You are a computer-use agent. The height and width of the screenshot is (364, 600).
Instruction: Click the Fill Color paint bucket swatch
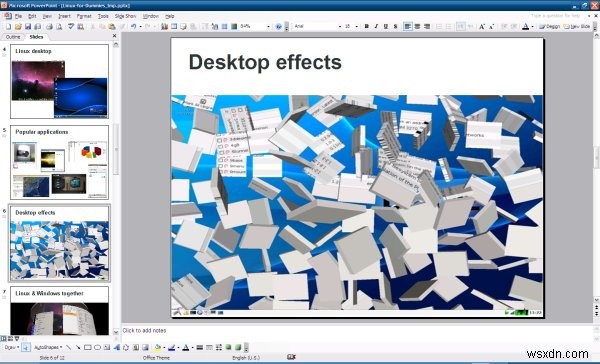click(x=157, y=347)
